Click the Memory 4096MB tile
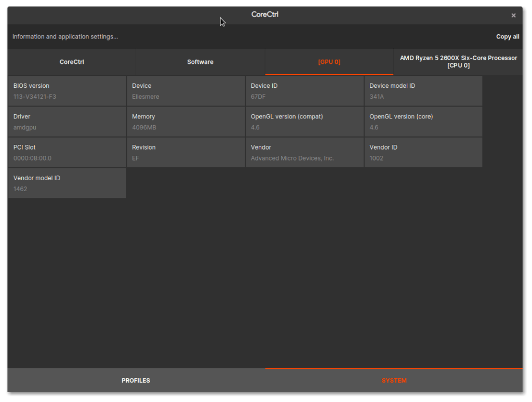Screen dimensions: 532x402 coord(186,122)
